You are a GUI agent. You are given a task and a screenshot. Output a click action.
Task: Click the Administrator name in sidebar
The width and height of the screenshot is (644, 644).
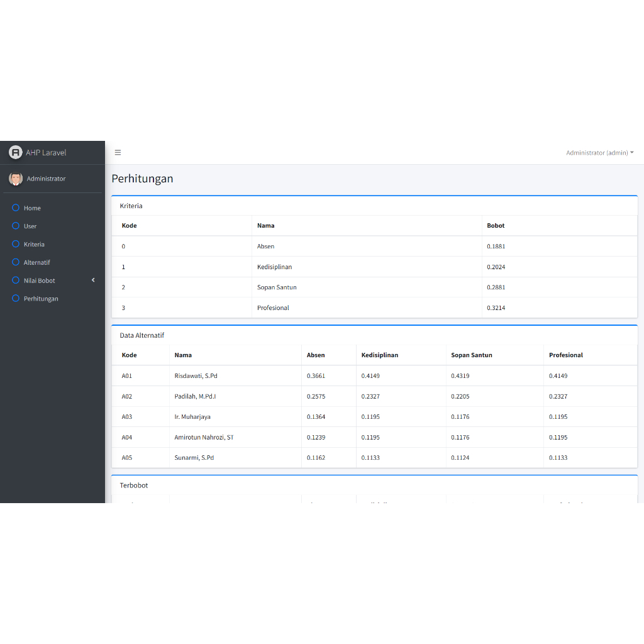(46, 179)
